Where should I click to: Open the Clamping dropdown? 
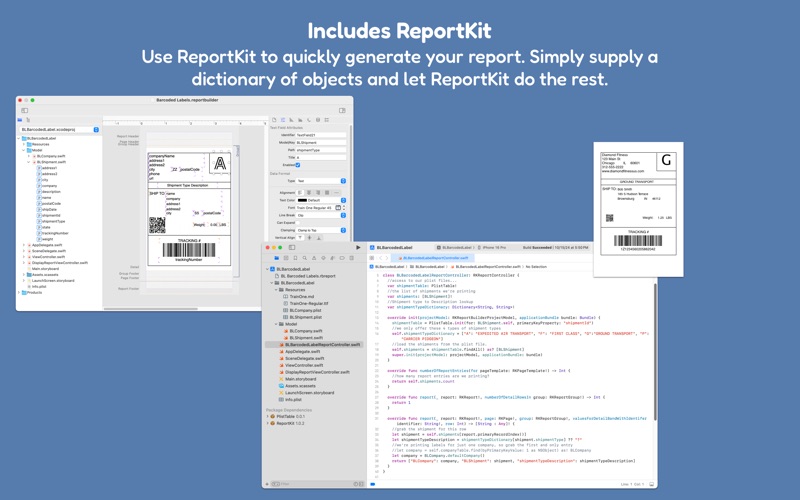(321, 230)
